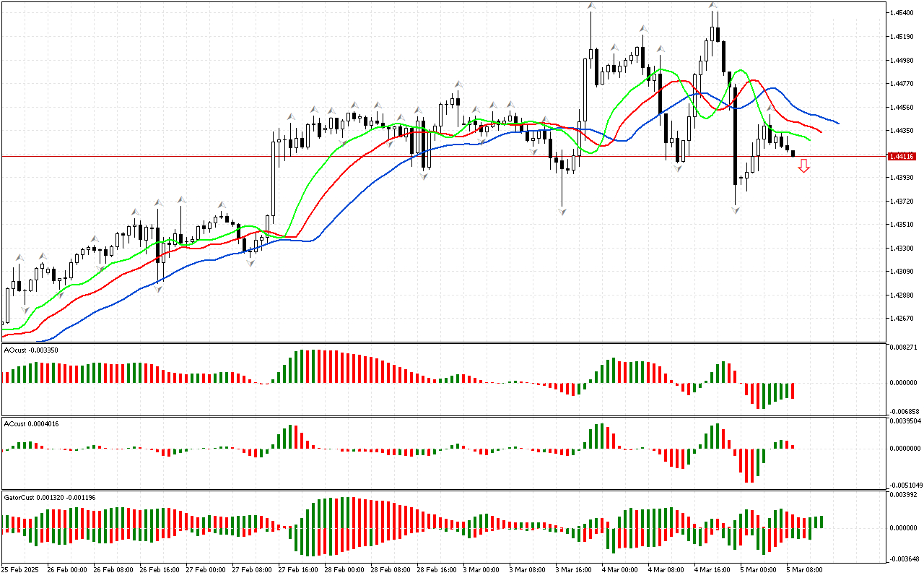Click price scale value 1.43090

902,272
